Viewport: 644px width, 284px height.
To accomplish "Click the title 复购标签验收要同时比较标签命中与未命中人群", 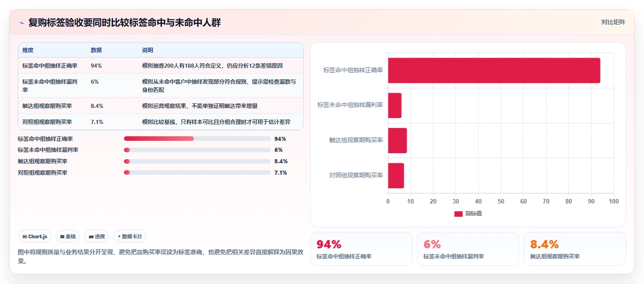I will [x=125, y=22].
